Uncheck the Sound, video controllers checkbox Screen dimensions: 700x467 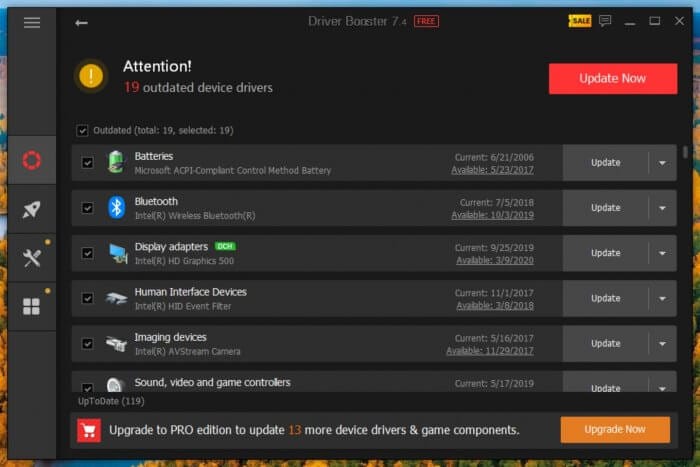point(88,387)
